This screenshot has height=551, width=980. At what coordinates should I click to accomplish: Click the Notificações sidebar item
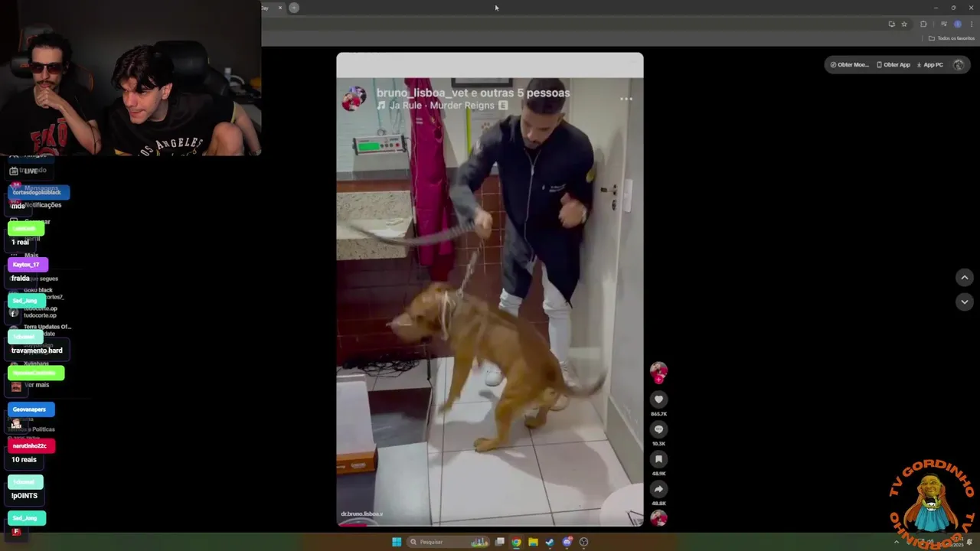(43, 205)
